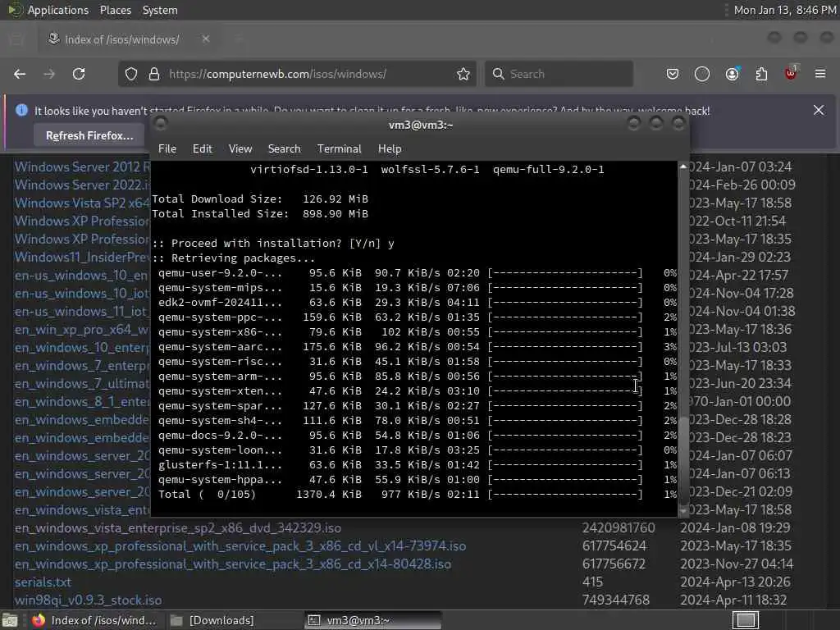Open the System menu
Viewport: 840px width, 630px height.
point(160,10)
